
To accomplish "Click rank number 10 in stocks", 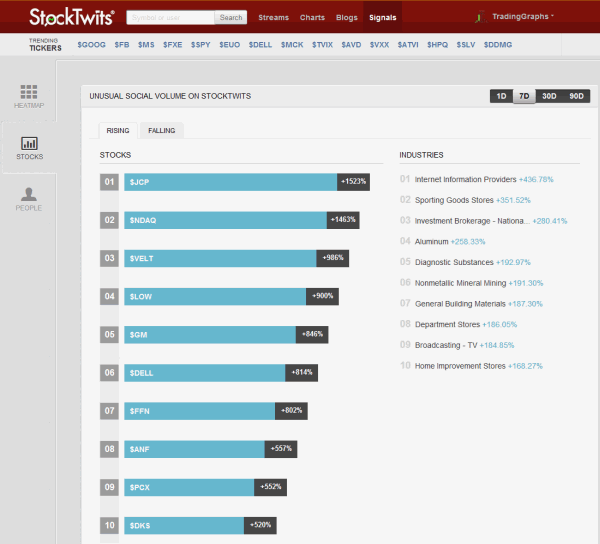I will tap(109, 526).
